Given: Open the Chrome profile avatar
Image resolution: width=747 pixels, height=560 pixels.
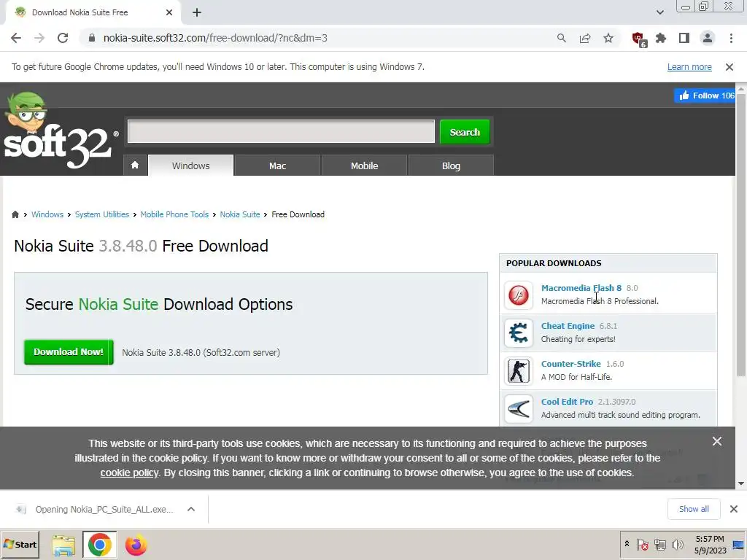Looking at the screenshot, I should pos(708,38).
